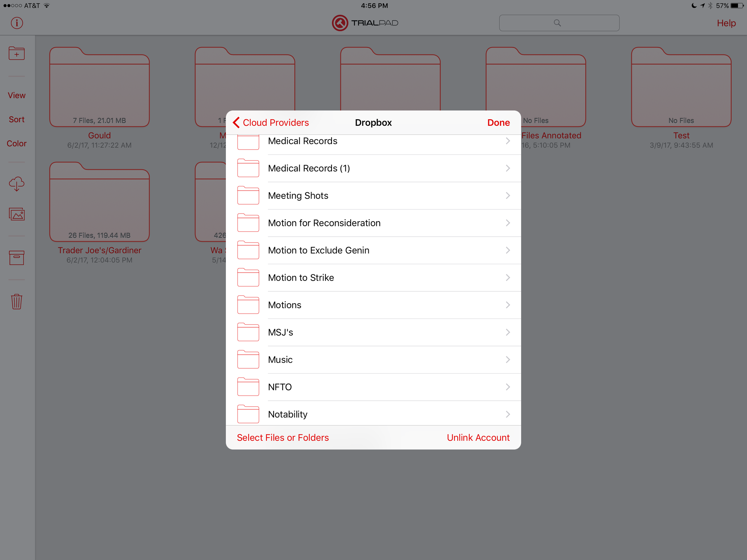Screen dimensions: 747x560
Task: Tap chevron on Motion to Strike row
Action: [x=508, y=278]
